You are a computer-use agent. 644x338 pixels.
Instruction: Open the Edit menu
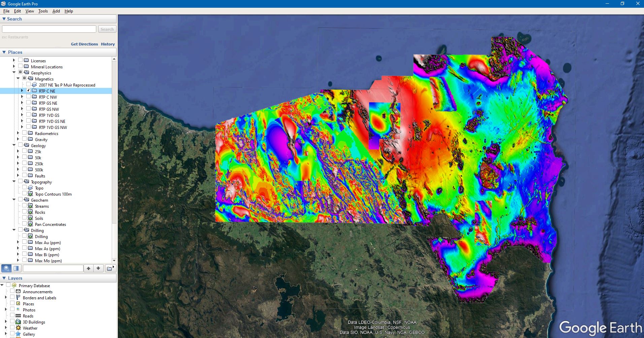18,11
